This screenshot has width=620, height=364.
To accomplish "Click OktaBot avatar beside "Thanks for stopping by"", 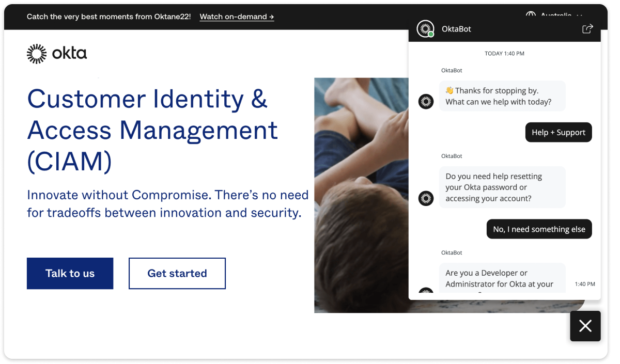I will click(x=426, y=101).
